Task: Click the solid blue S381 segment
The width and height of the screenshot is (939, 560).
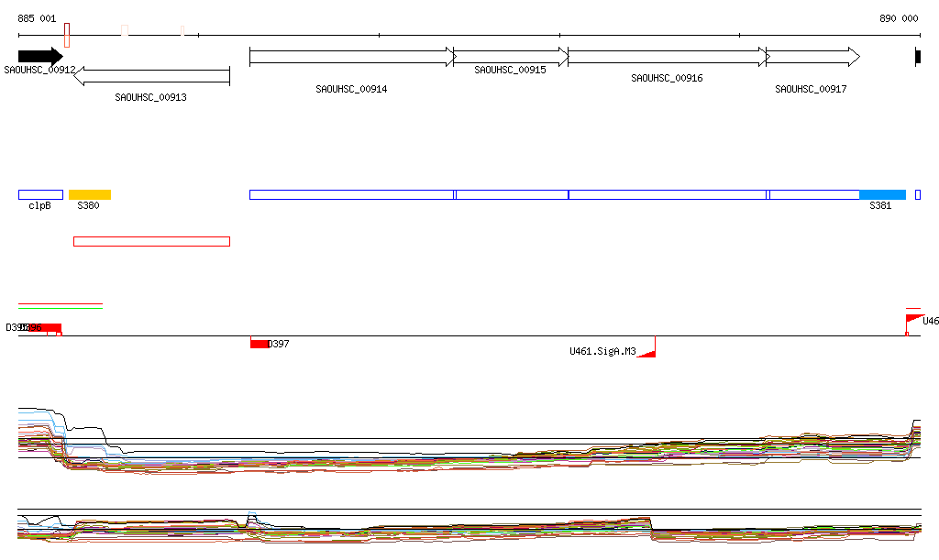Action: point(883,194)
